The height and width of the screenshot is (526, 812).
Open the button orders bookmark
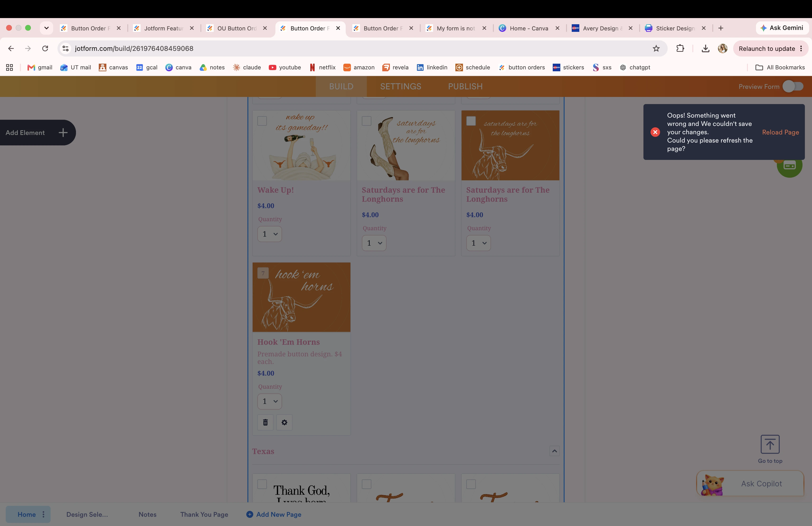pos(522,67)
